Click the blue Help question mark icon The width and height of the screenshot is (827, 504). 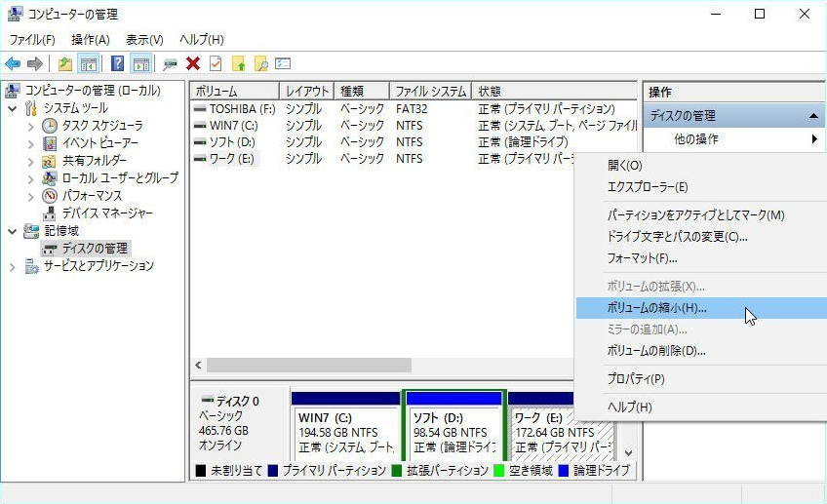tap(118, 64)
